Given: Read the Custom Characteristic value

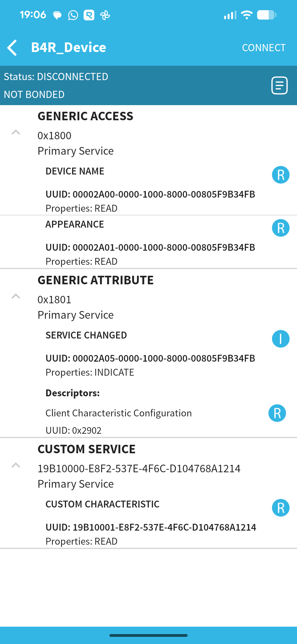Looking at the screenshot, I should click(x=280, y=508).
